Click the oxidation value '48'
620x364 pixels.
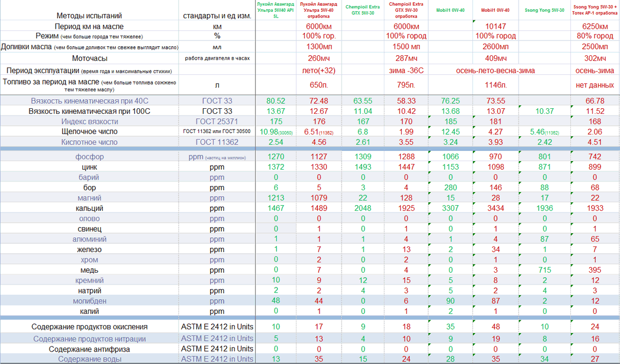coord(495,327)
